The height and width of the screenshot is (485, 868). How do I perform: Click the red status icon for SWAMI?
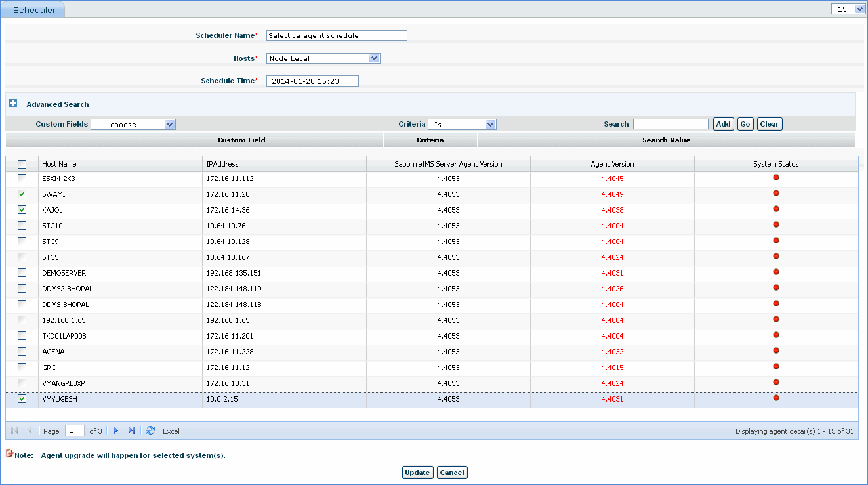point(776,194)
